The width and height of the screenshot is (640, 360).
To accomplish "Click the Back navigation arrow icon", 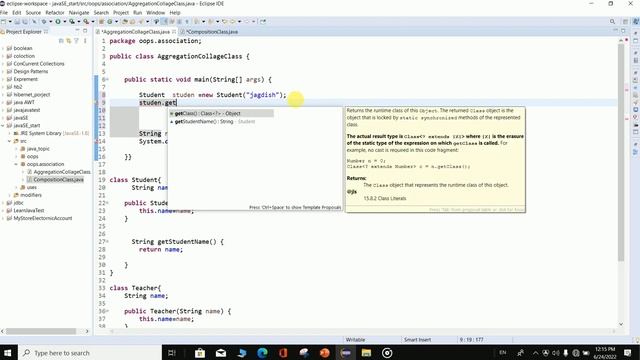I will pyautogui.click(x=232, y=22).
